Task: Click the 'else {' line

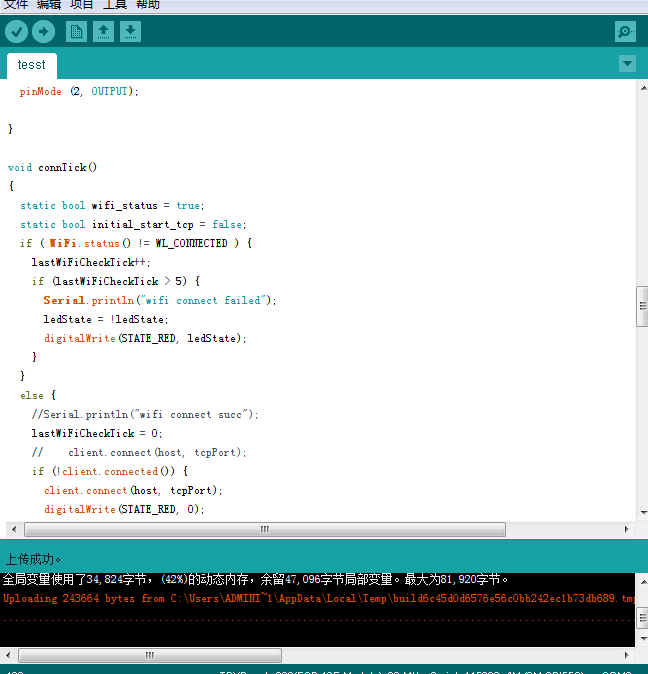Action: (38, 395)
